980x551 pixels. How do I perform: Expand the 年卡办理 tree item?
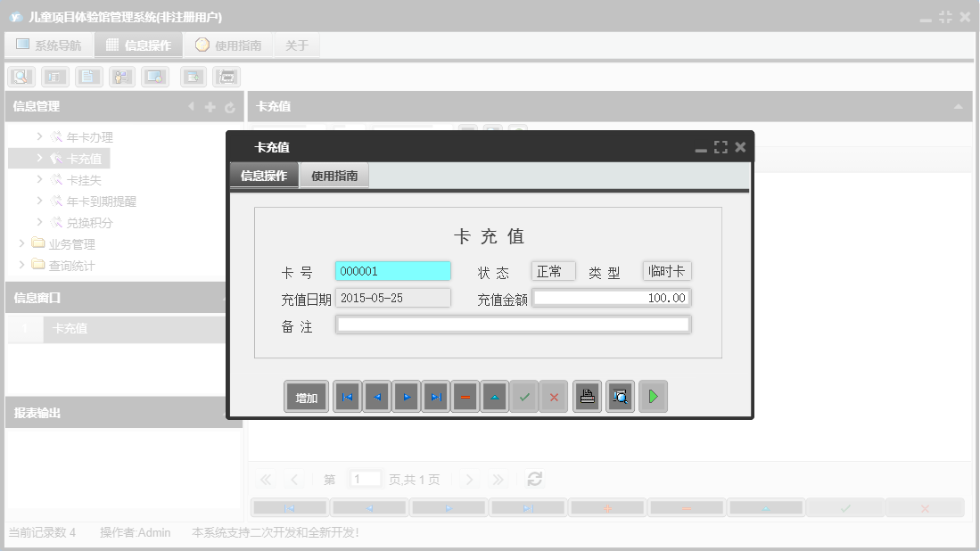pyautogui.click(x=38, y=136)
